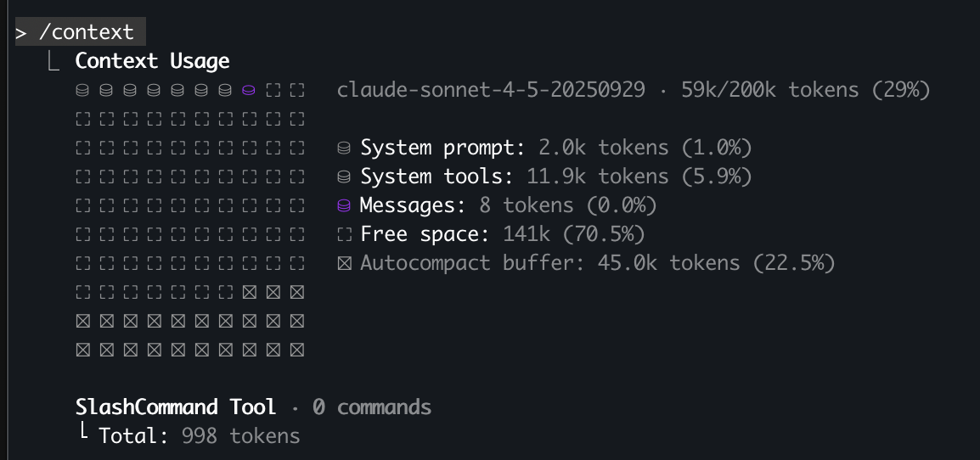Viewport: 980px width, 460px height.
Task: Click the System prompt legend icon
Action: pos(344,148)
